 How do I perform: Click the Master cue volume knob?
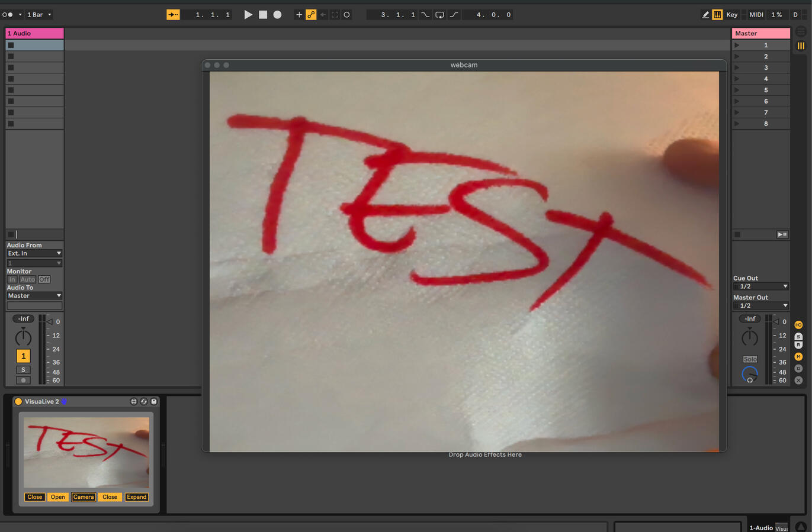click(x=750, y=375)
